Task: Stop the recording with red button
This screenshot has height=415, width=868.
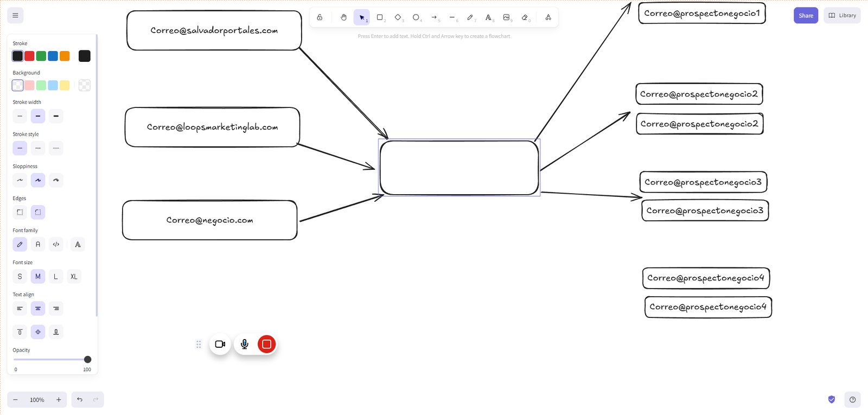Action: [x=266, y=344]
